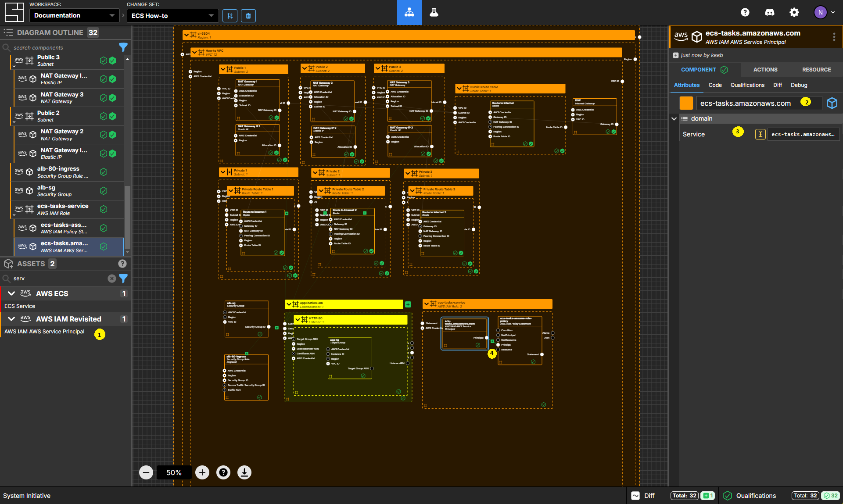843x504 pixels.
Task: Open the Debug sub-tab
Action: [x=799, y=85]
